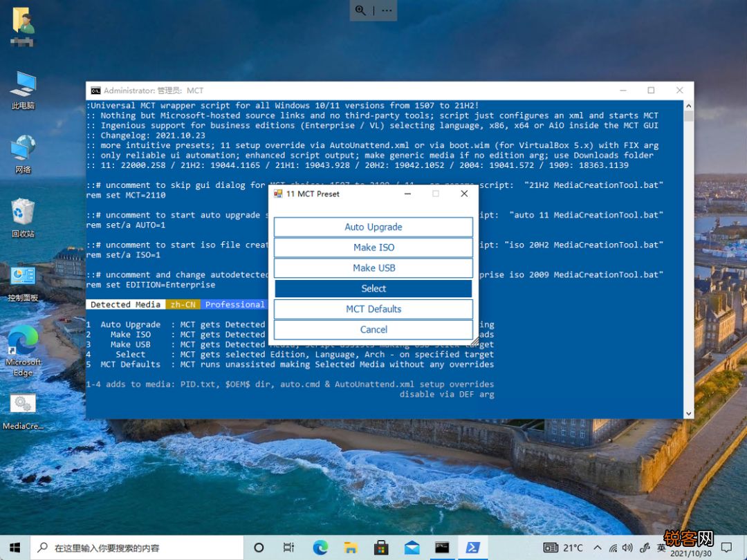Open the Windows Start menu

tap(15, 548)
